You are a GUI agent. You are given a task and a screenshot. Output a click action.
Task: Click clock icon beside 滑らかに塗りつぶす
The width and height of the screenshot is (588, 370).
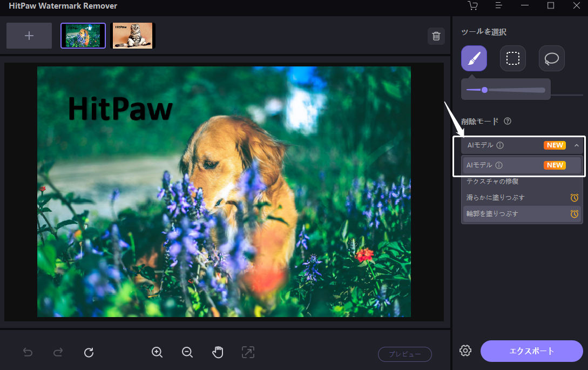coord(574,197)
